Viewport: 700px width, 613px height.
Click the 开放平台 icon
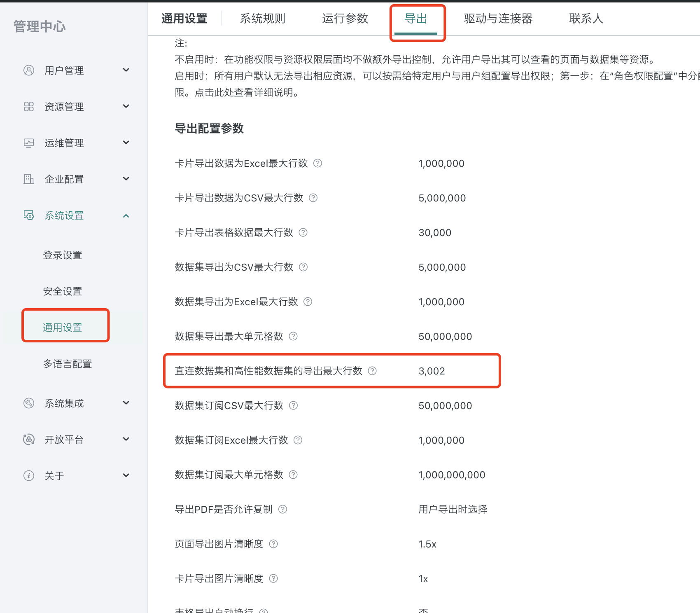click(29, 439)
